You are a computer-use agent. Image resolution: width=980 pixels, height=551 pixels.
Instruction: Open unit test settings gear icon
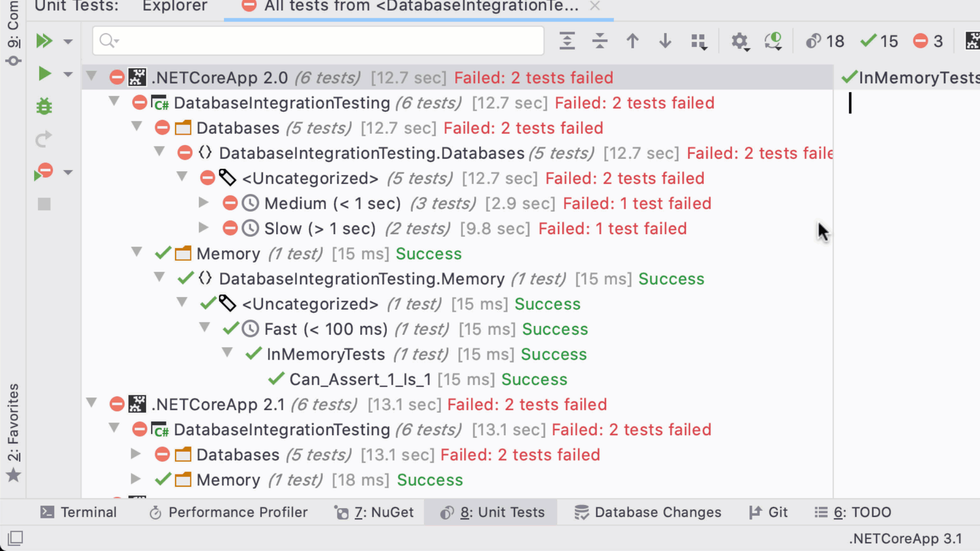pos(740,41)
